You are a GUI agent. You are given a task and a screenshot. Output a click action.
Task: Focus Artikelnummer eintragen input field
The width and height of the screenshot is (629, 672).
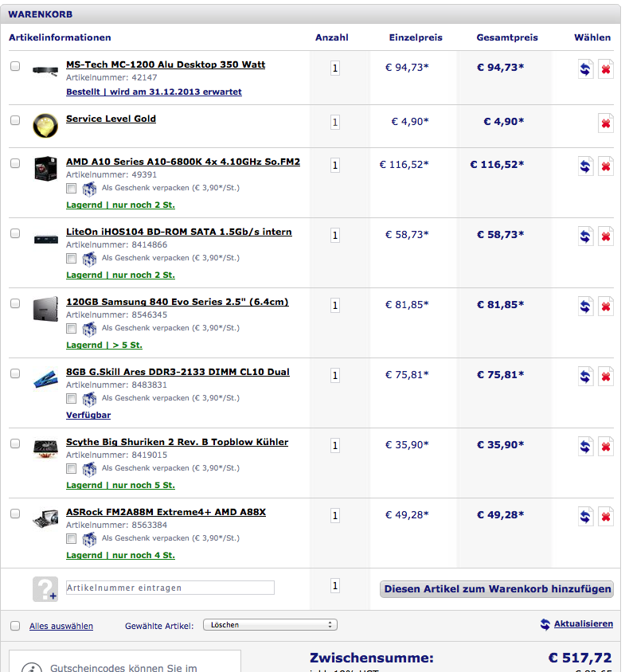point(170,588)
